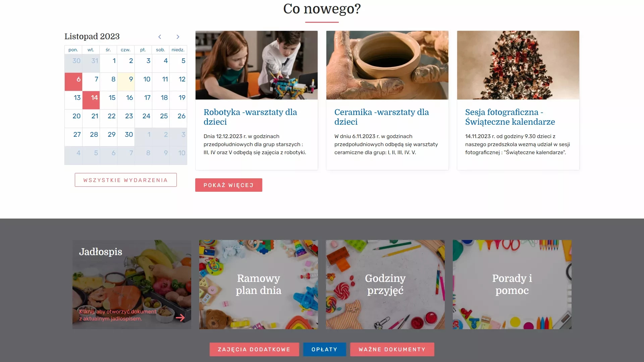Click the blue Opłaty button

tap(324, 349)
